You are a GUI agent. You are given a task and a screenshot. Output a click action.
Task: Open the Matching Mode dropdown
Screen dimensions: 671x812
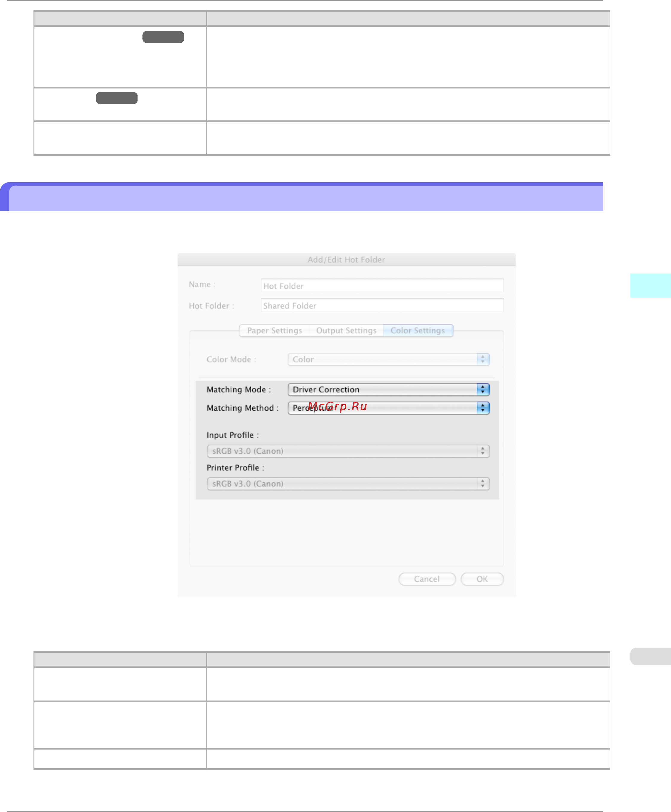388,389
